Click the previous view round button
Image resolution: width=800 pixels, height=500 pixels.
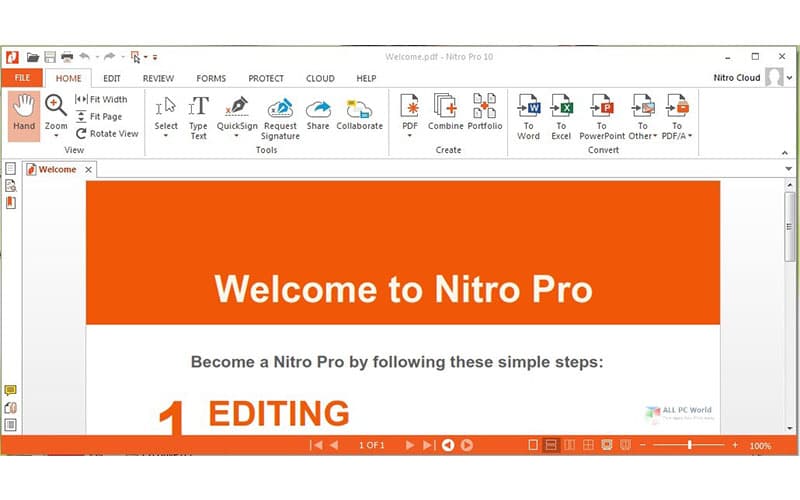click(448, 445)
